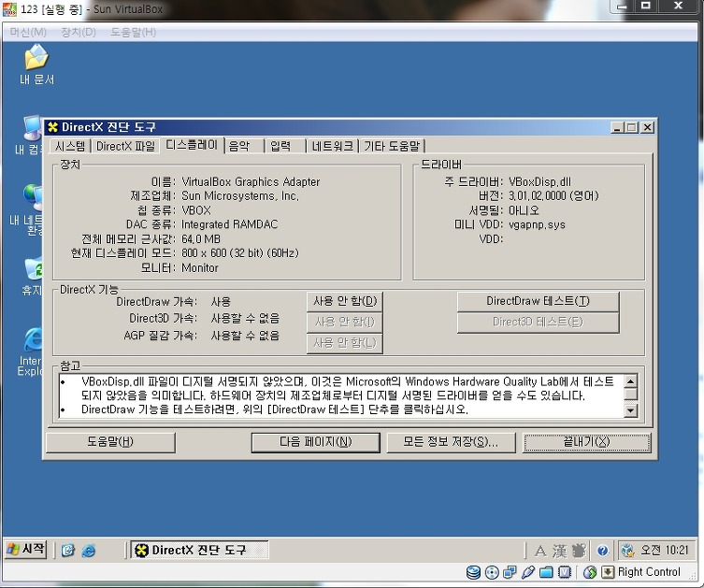Click the Right Control host key label
This screenshot has width=704, height=588.
649,572
